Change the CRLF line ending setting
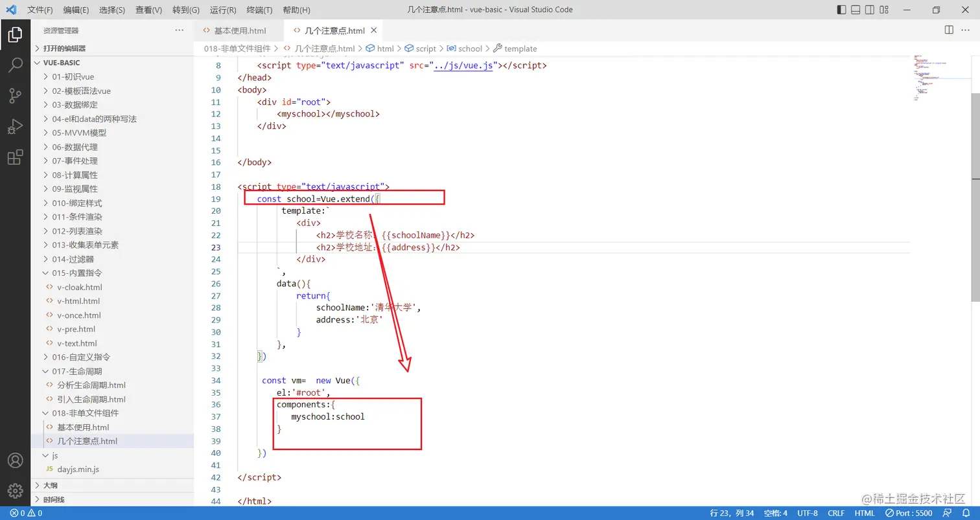Screen dimensions: 980x520 click(x=836, y=514)
